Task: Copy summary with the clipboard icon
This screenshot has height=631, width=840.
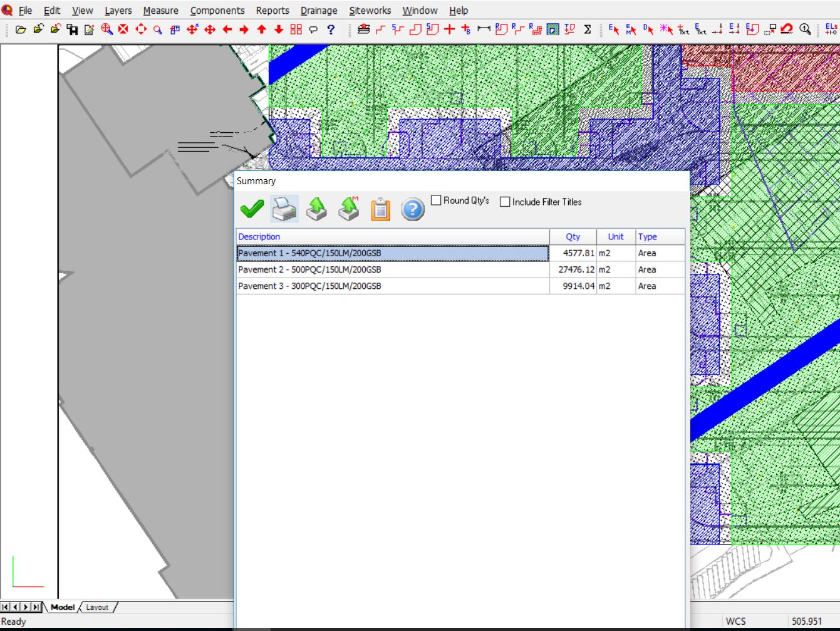Action: coord(380,209)
